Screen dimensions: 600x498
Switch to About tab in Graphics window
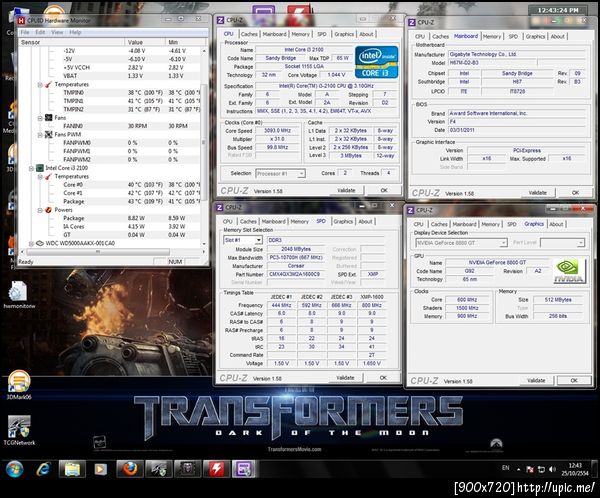(556, 224)
